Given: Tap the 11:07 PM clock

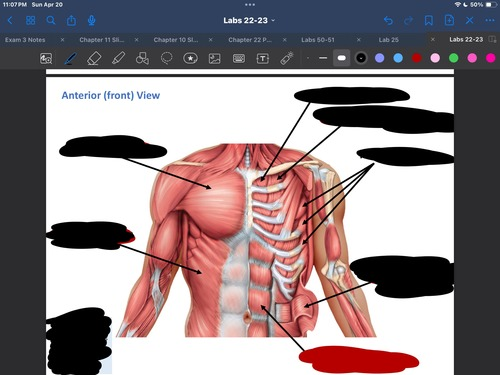Looking at the screenshot, I should coord(15,5).
